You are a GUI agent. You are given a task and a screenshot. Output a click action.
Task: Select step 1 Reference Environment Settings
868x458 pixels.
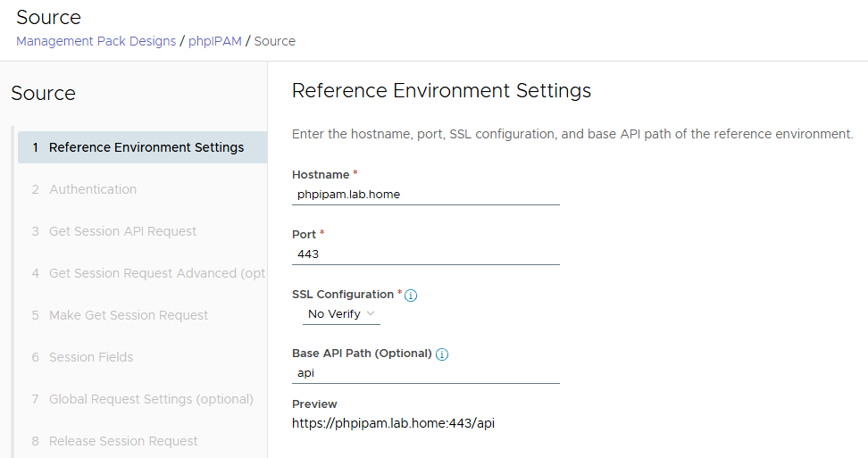click(146, 147)
